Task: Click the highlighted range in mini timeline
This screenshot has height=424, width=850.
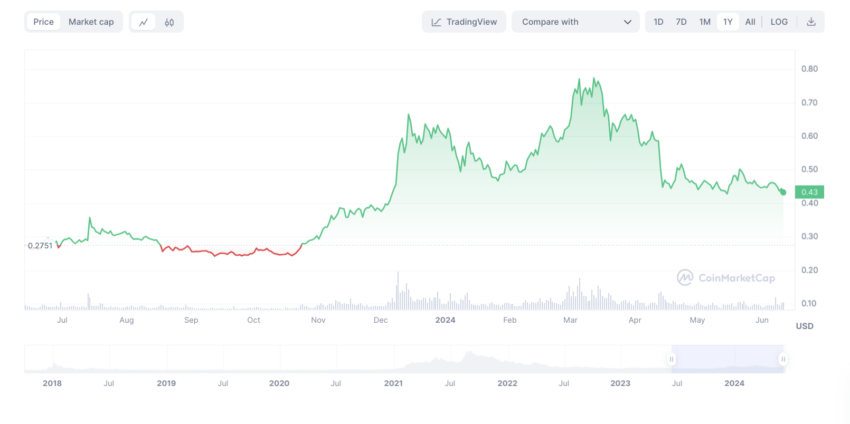Action: [727, 358]
